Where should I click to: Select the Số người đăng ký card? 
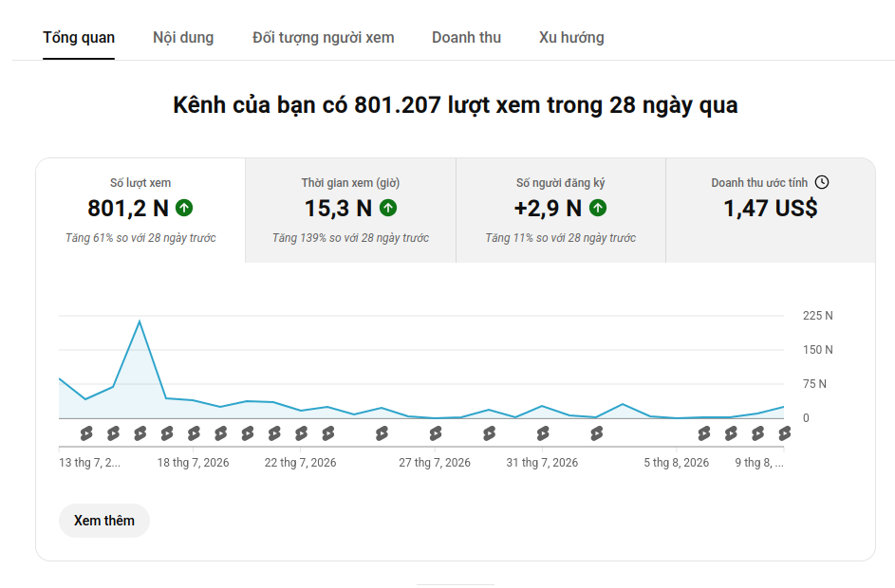tap(561, 211)
